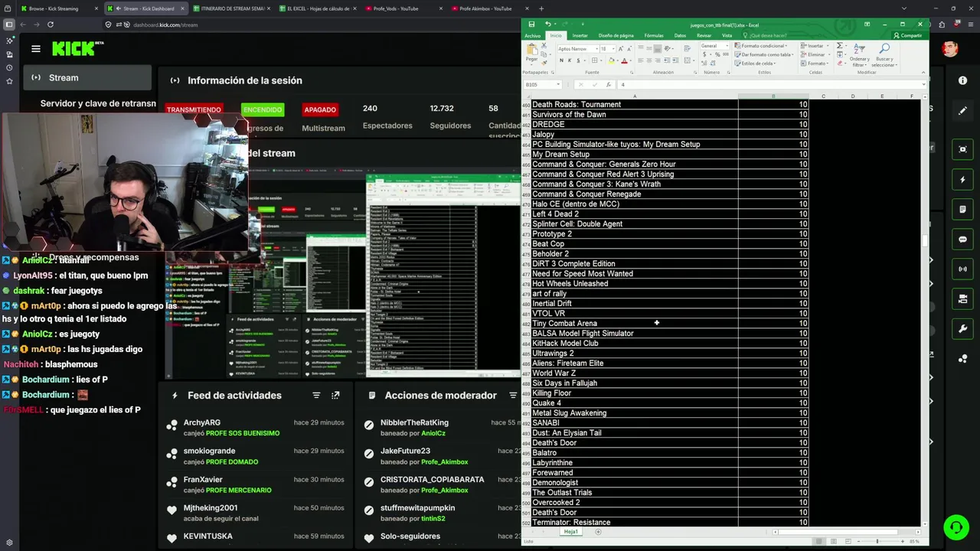Cut selection using the scissors icon
The image size is (980, 551).
[544, 46]
